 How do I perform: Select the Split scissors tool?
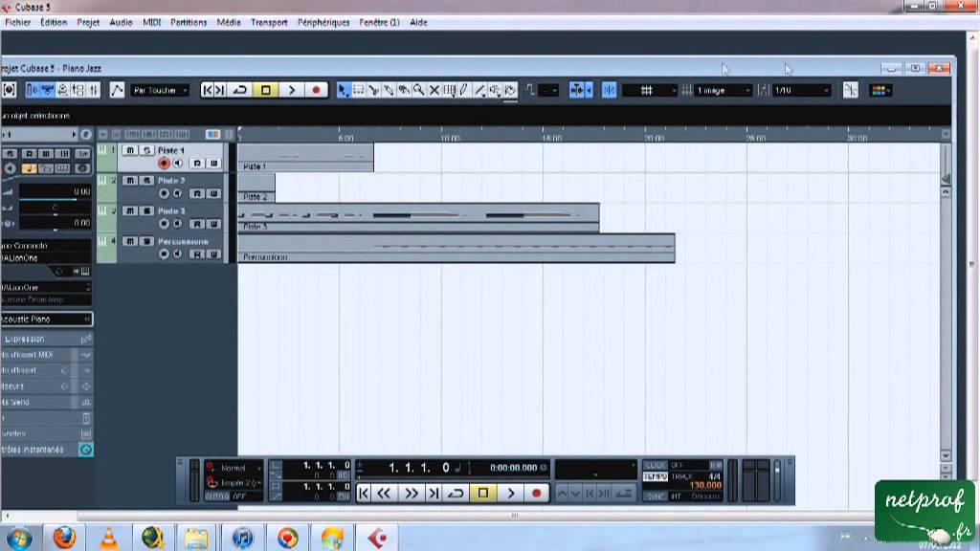pyautogui.click(x=374, y=91)
